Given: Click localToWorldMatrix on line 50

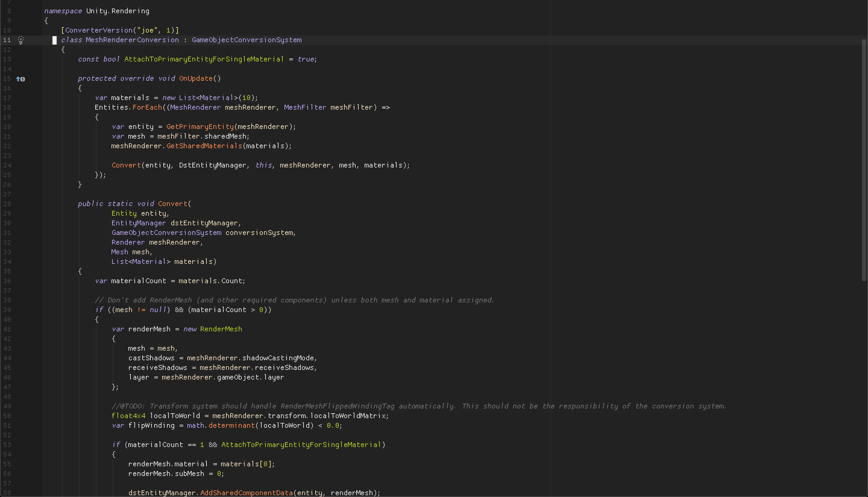Looking at the screenshot, I should coord(348,416).
